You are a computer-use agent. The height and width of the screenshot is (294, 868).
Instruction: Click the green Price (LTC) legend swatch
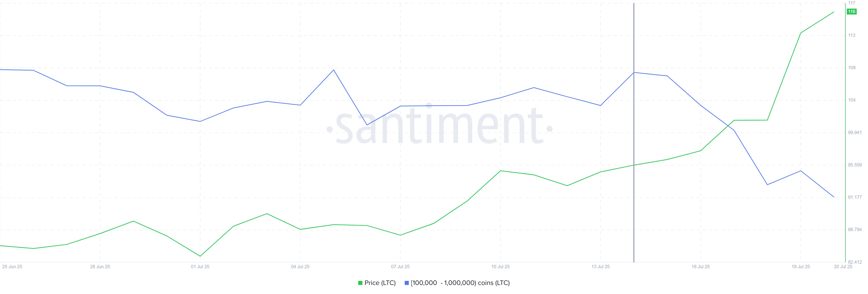pos(360,283)
